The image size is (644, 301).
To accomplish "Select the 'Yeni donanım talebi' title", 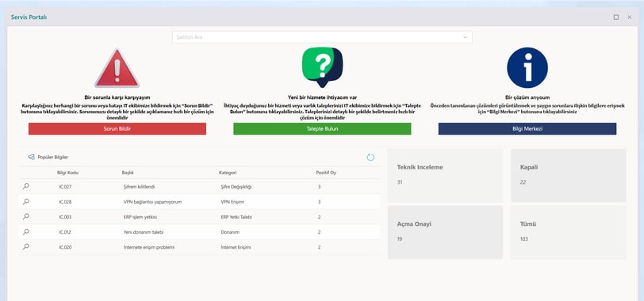I will tap(144, 232).
